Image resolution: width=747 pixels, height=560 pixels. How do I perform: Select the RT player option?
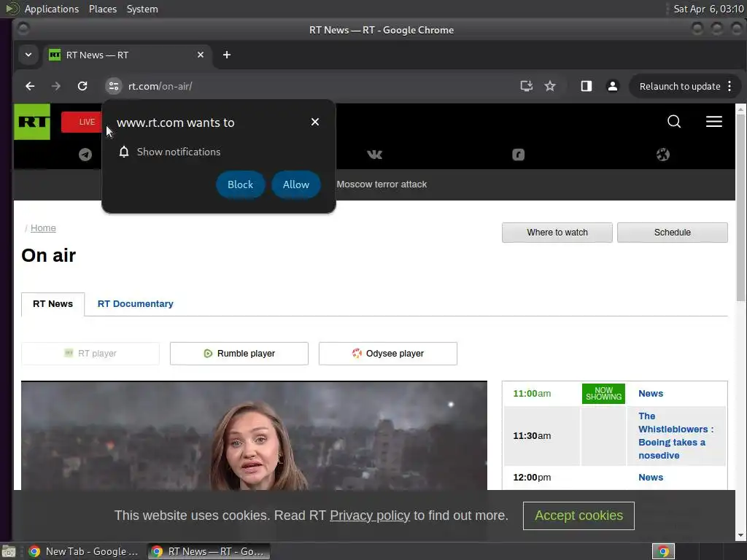[x=90, y=354]
